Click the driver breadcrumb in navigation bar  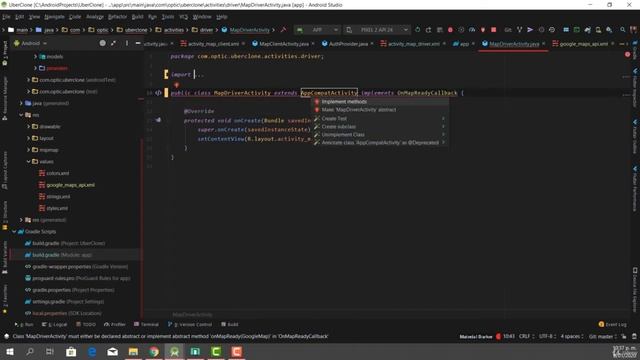(207, 30)
